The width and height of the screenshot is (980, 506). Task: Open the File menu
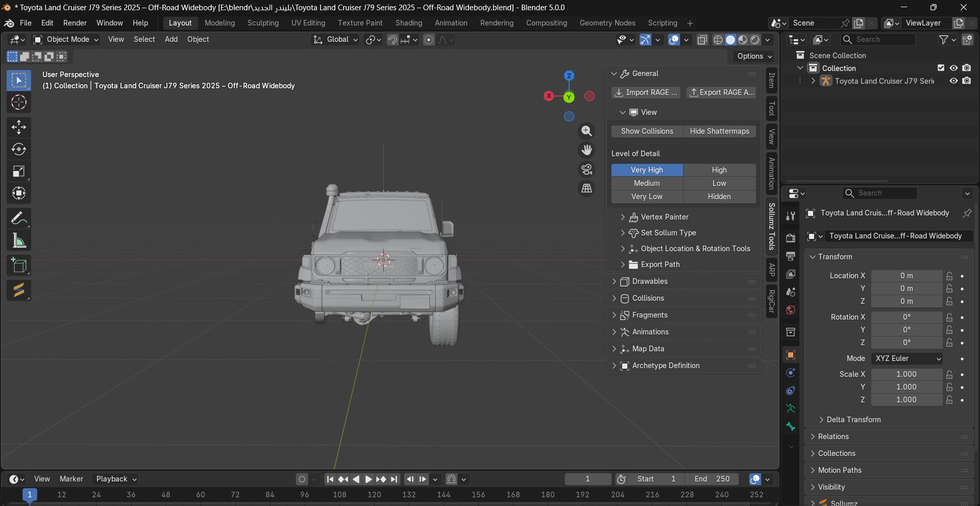pyautogui.click(x=26, y=23)
